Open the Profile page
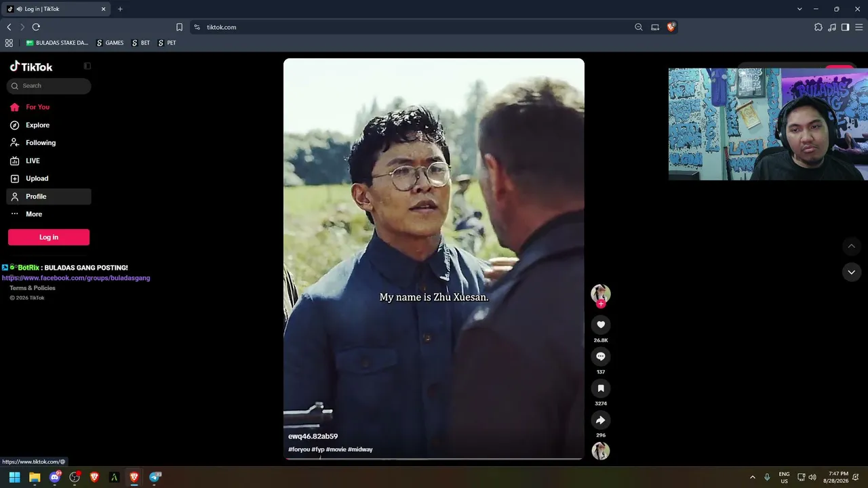 point(49,197)
